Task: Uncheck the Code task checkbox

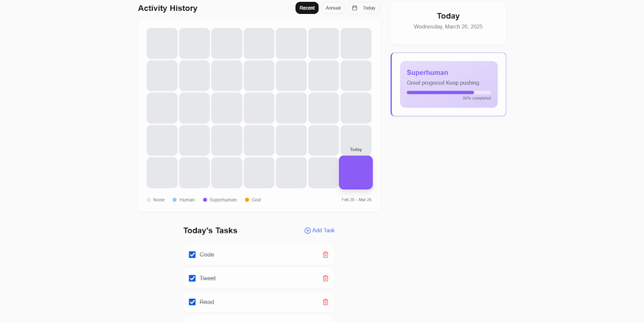Action: click(192, 255)
